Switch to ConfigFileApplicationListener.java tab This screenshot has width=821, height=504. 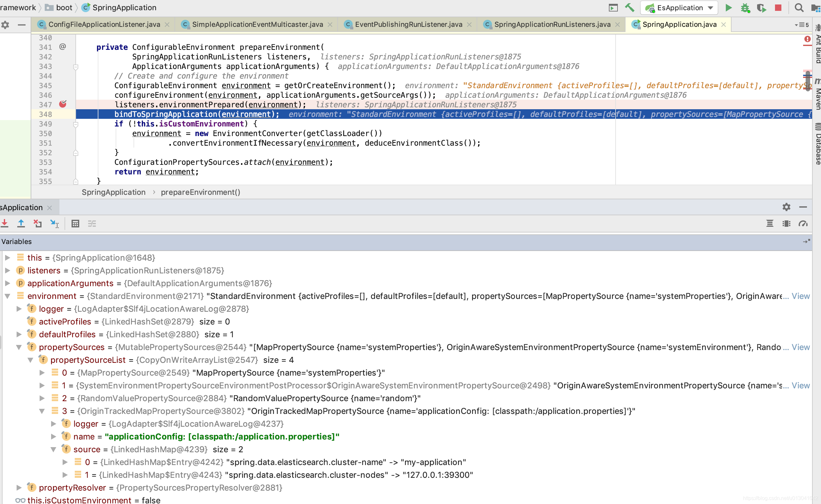click(104, 24)
